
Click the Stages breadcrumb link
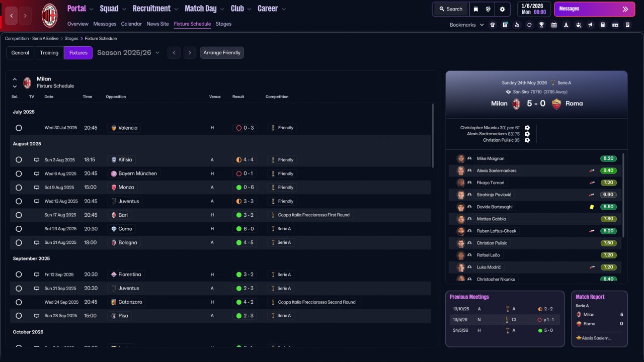71,38
